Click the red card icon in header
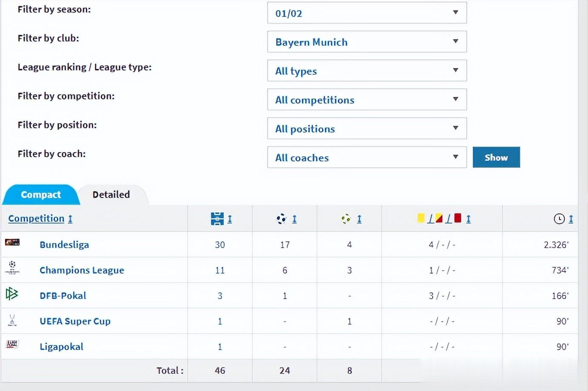This screenshot has width=588, height=391. click(458, 218)
